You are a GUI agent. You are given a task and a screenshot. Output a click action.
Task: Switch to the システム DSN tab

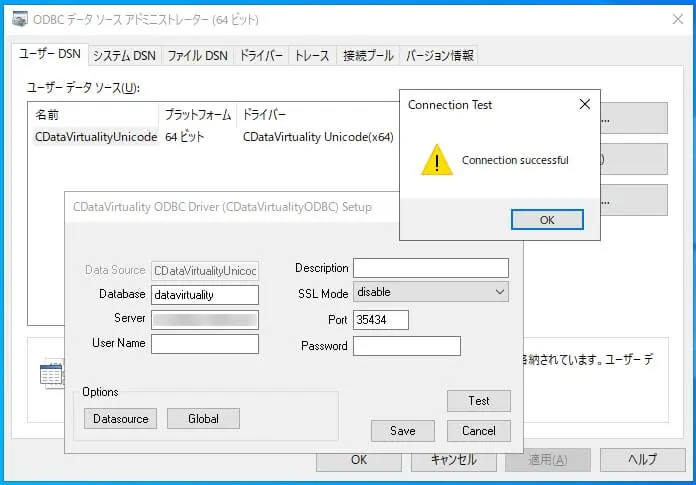tap(124, 56)
